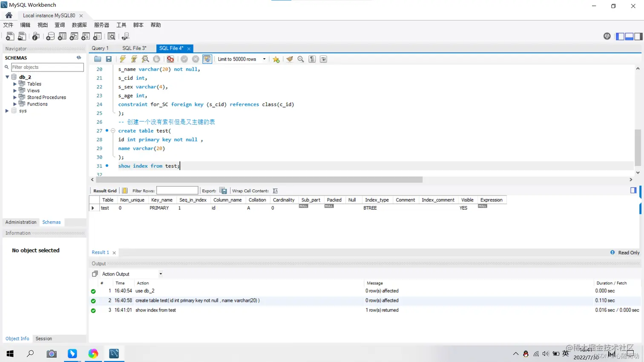Toggle invisible characters display
Screen dimensions: 644x362
click(312, 59)
